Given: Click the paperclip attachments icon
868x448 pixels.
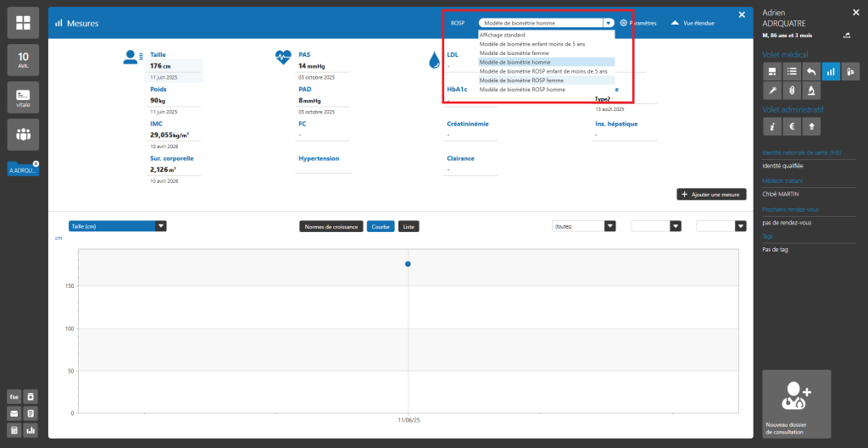Looking at the screenshot, I should click(791, 90).
